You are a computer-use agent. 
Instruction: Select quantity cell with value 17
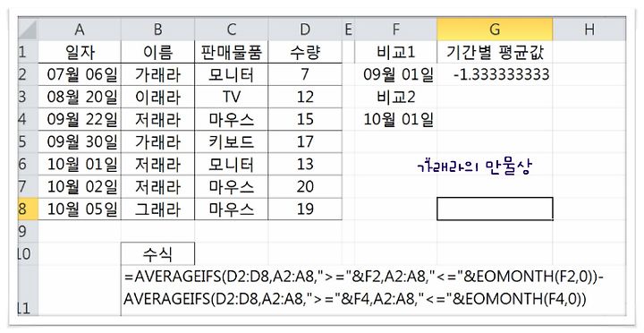pyautogui.click(x=305, y=141)
